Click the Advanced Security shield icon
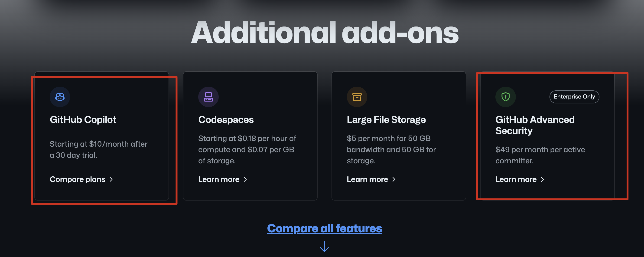Image resolution: width=644 pixels, height=257 pixels. click(505, 97)
